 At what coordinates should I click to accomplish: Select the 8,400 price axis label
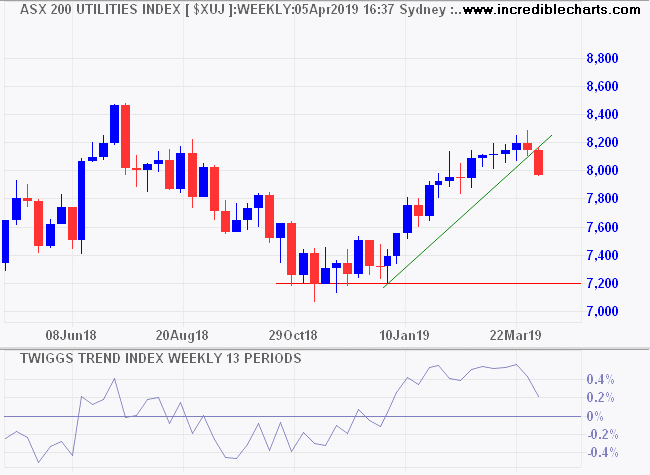click(x=602, y=114)
